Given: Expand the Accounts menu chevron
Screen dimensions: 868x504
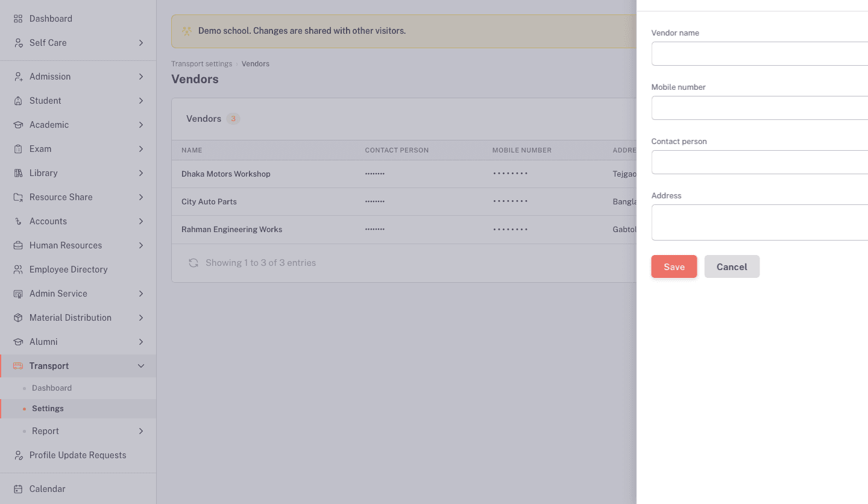Looking at the screenshot, I should click(141, 221).
